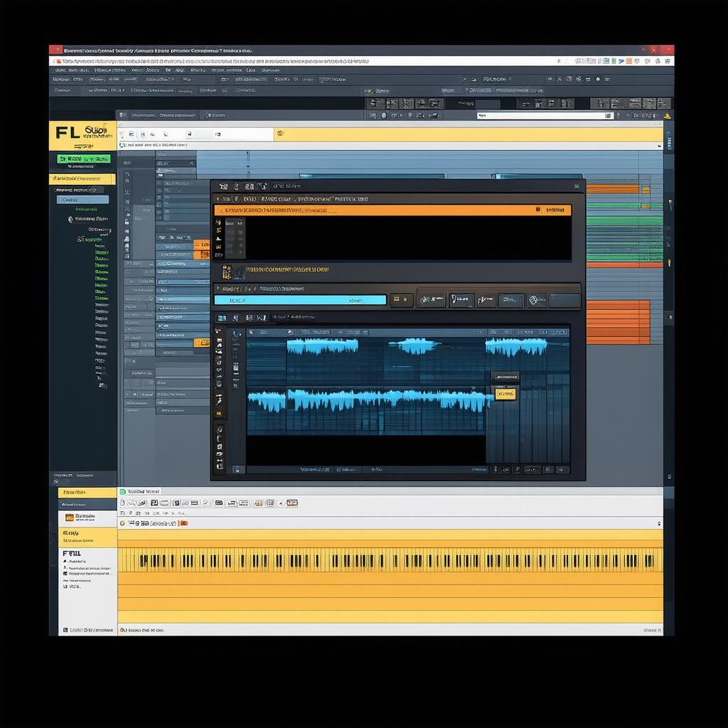Screen dimensions: 728x728
Task: Click the smiley icon in the yellow toolbar
Action: tap(280, 133)
